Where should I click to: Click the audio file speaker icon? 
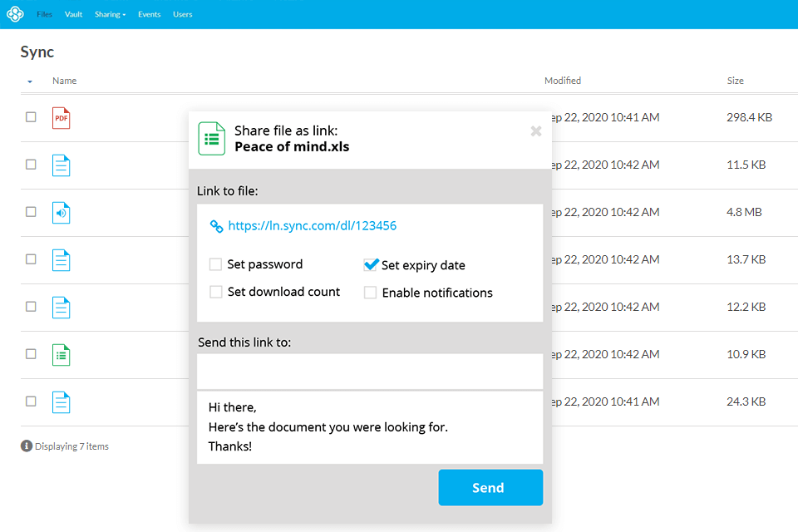pos(61,213)
